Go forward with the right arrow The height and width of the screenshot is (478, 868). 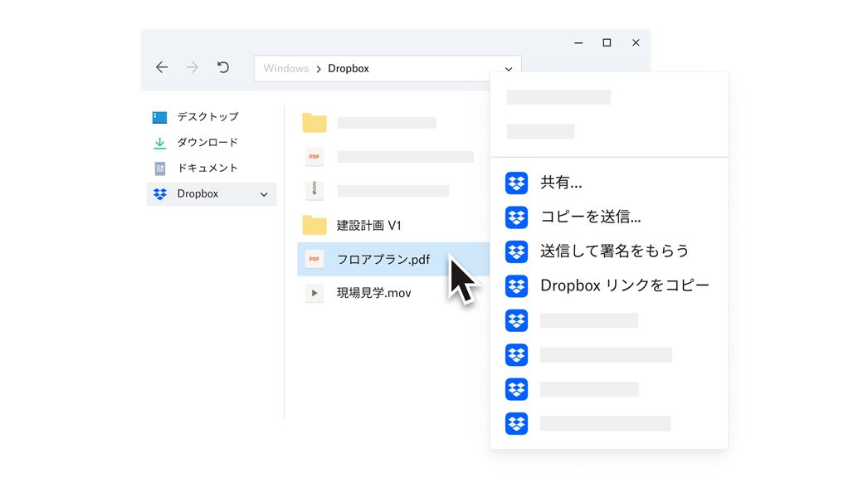pos(192,67)
